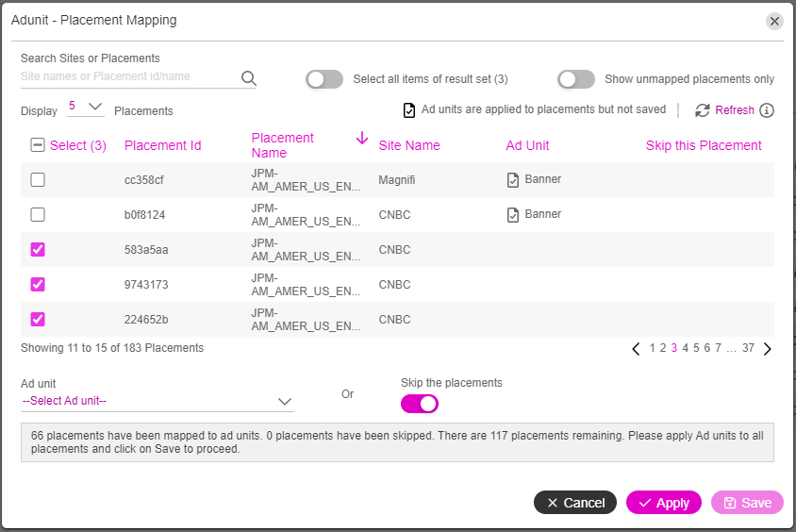
Task: Open the Display count dropdown
Action: 85,108
